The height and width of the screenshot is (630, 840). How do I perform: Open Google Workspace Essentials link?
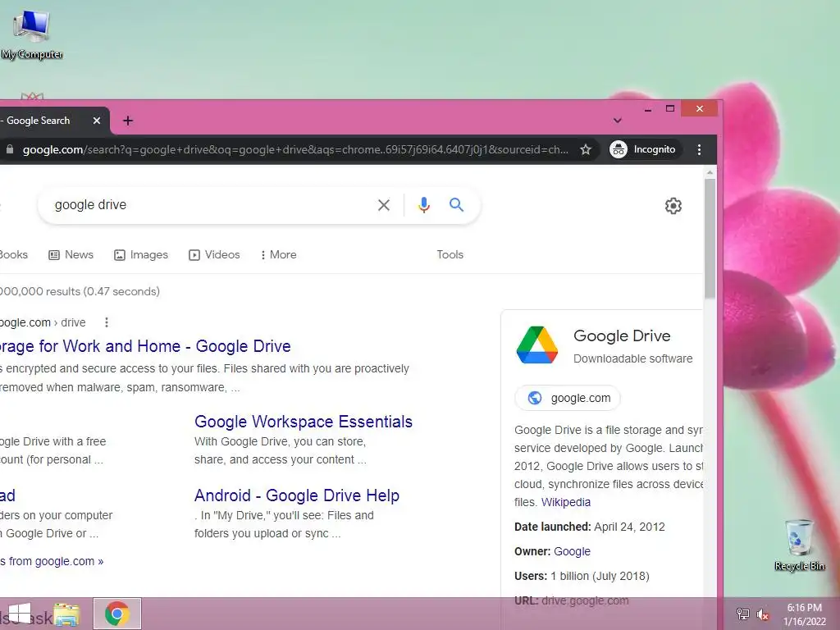pos(304,422)
